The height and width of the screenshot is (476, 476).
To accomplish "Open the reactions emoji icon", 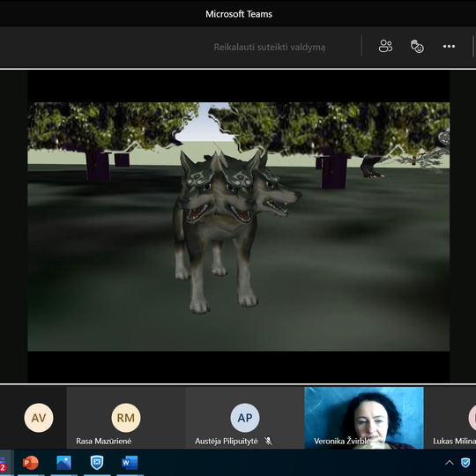I will [417, 47].
